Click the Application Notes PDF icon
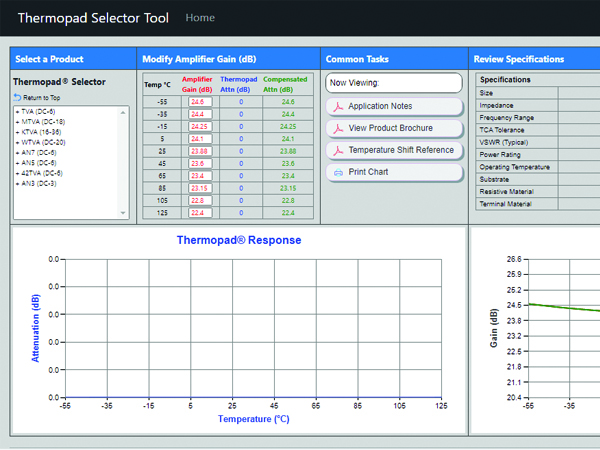Image resolution: width=600 pixels, height=450 pixels. 338,106
